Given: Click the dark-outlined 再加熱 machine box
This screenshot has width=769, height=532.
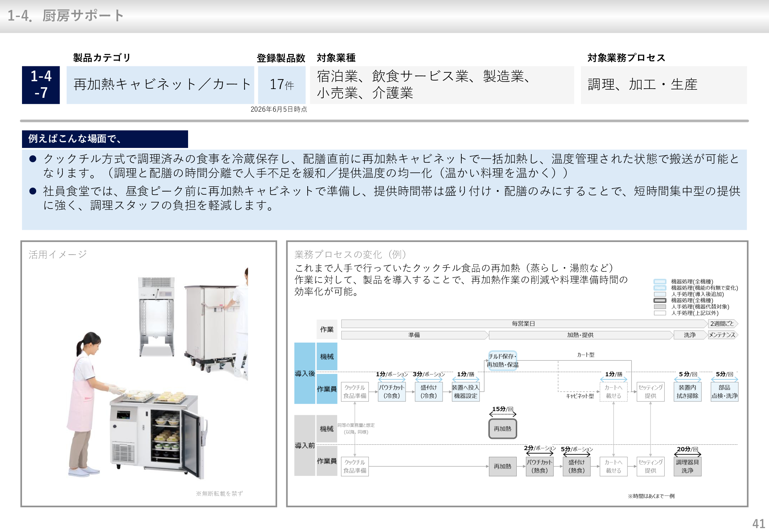Looking at the screenshot, I should pyautogui.click(x=502, y=429).
